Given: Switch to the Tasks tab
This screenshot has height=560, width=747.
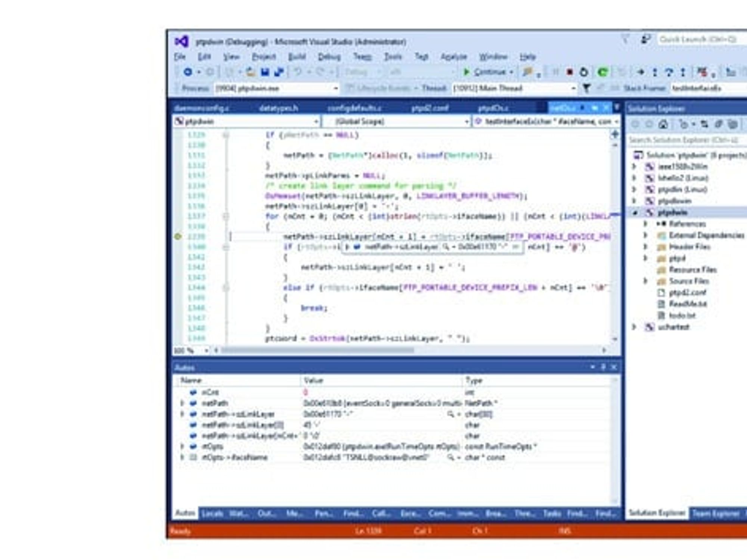Looking at the screenshot, I should click(552, 514).
